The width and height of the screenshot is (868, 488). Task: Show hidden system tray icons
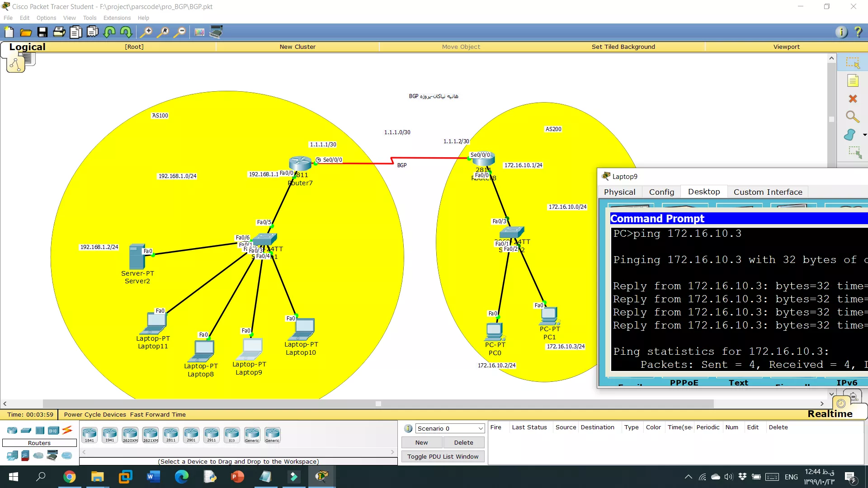[x=688, y=476]
